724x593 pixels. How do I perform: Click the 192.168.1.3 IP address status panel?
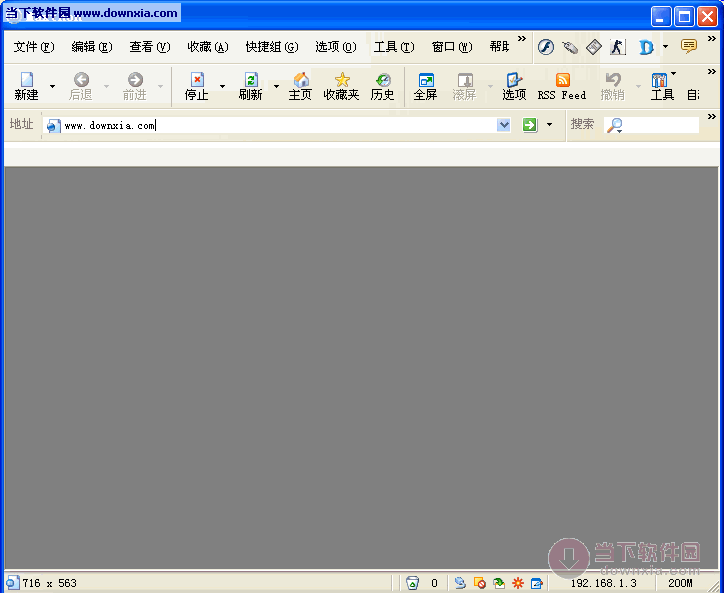click(x=603, y=583)
